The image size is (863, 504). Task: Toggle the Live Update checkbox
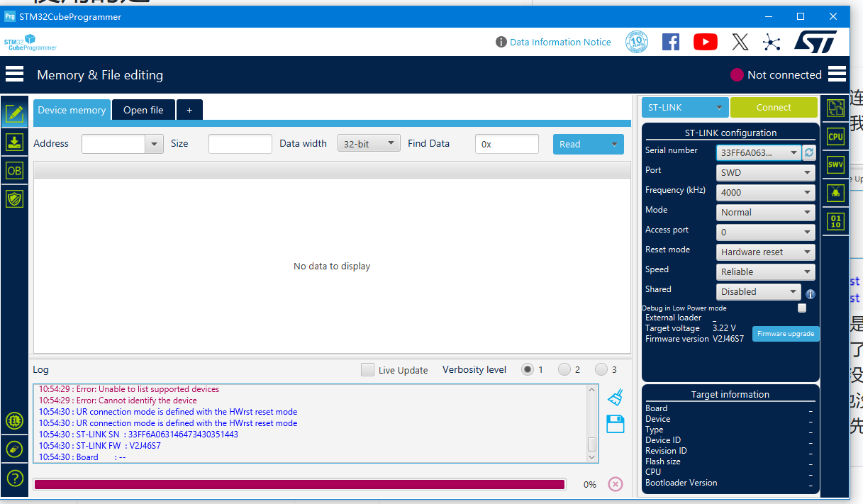[367, 369]
